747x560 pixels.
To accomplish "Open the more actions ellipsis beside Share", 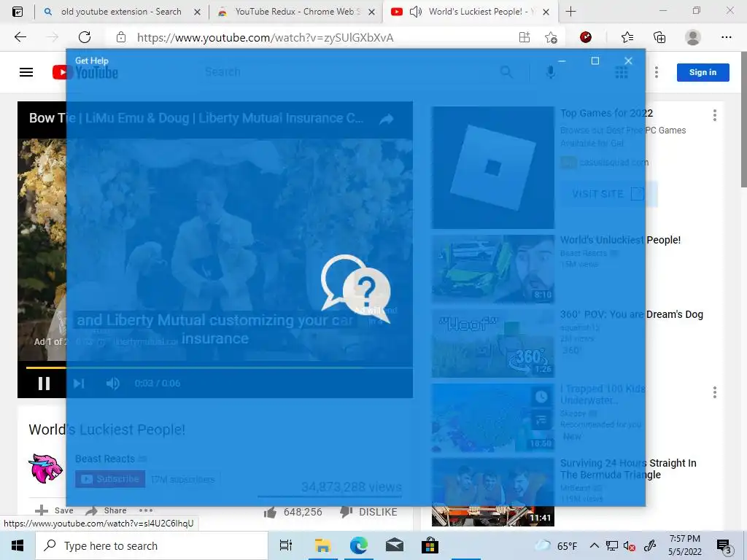I will point(146,510).
